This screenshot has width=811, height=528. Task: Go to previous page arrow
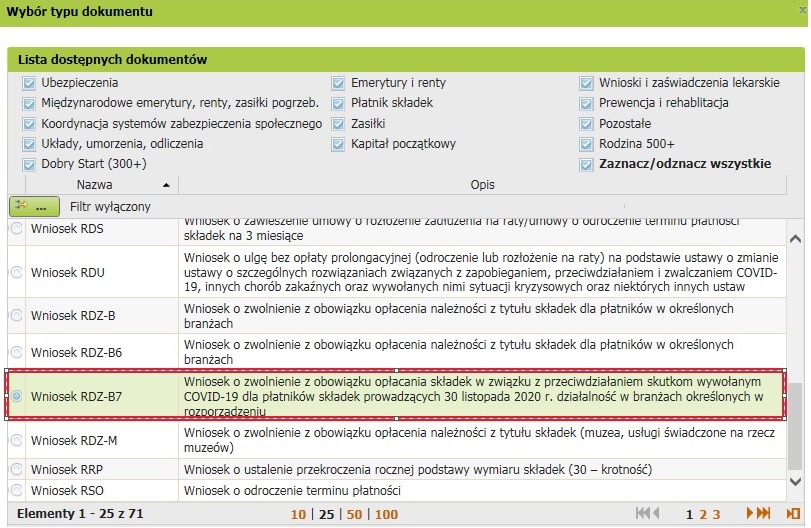click(656, 514)
